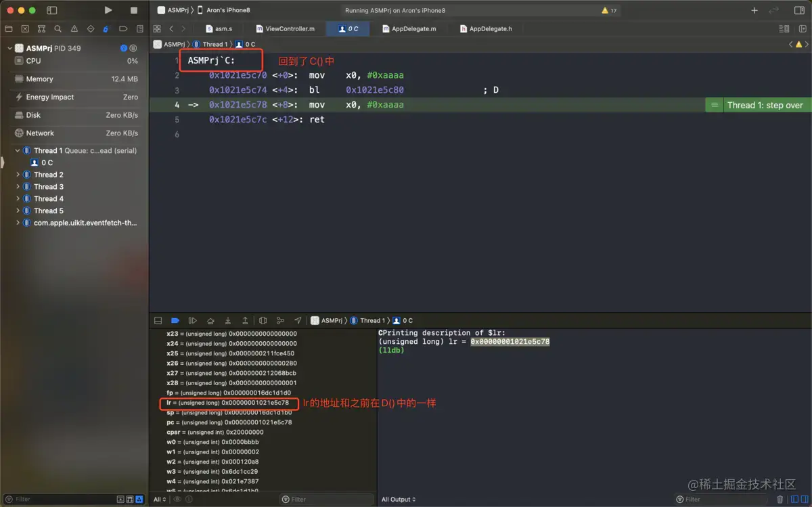Switch to the AppDelegate.h tab
The image size is (812, 507).
click(x=486, y=29)
